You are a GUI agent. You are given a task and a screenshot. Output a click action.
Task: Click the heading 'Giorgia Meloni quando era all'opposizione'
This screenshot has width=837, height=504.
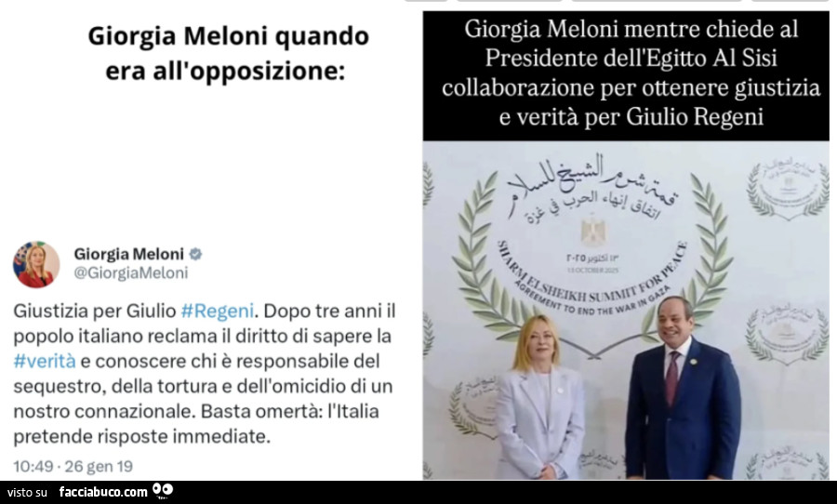click(x=228, y=53)
